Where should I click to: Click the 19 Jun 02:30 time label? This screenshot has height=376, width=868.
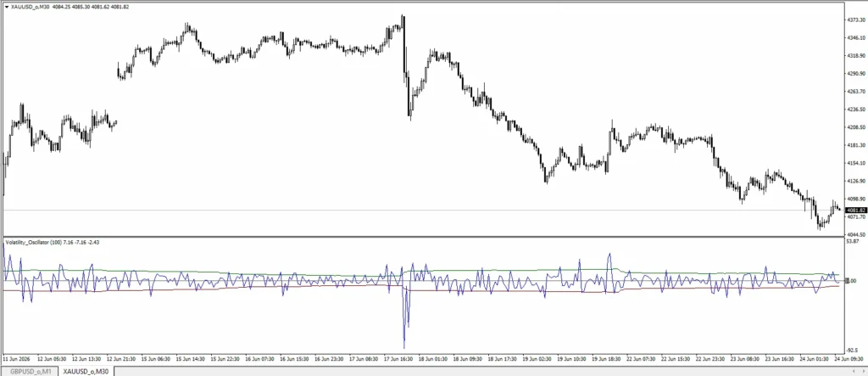coord(537,359)
